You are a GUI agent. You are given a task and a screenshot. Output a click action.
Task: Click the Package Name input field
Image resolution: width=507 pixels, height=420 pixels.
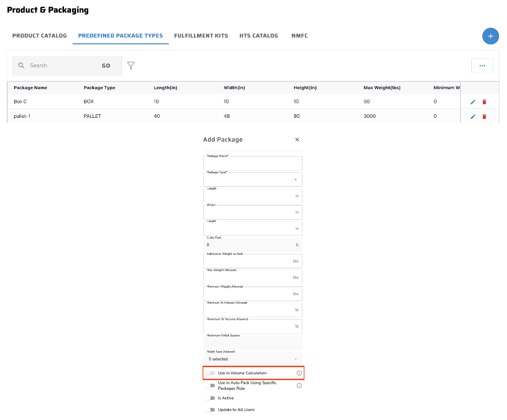tap(252, 164)
